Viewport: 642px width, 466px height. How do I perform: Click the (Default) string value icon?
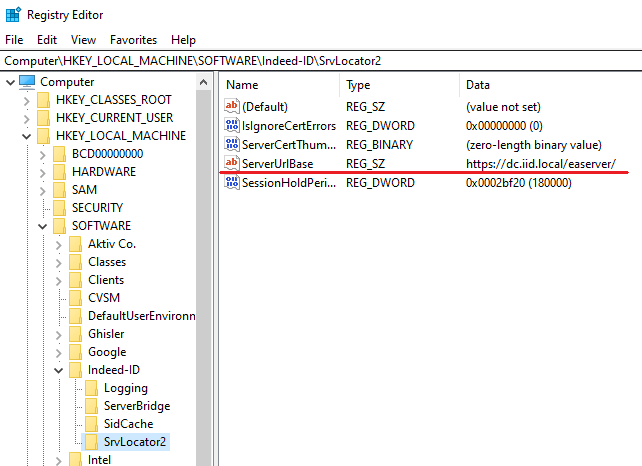point(232,107)
